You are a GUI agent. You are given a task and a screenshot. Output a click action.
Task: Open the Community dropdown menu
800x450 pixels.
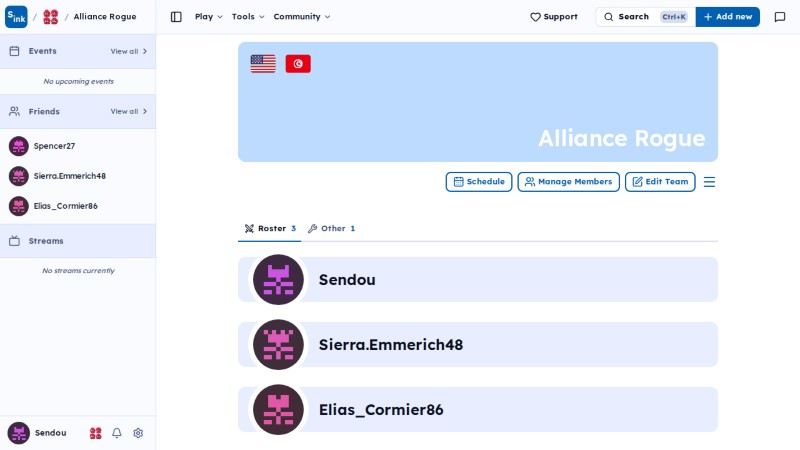302,17
